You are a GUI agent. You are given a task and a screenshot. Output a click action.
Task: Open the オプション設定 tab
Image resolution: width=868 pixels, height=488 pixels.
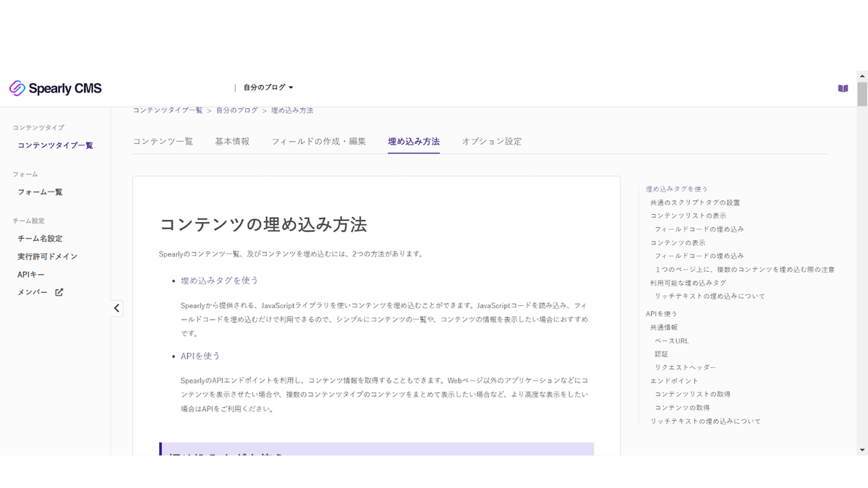(x=492, y=142)
